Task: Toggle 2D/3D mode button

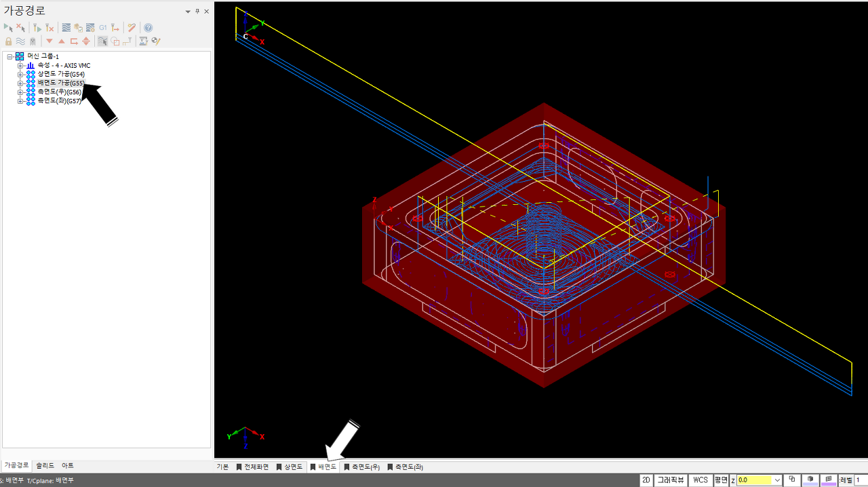Action: 646,480
